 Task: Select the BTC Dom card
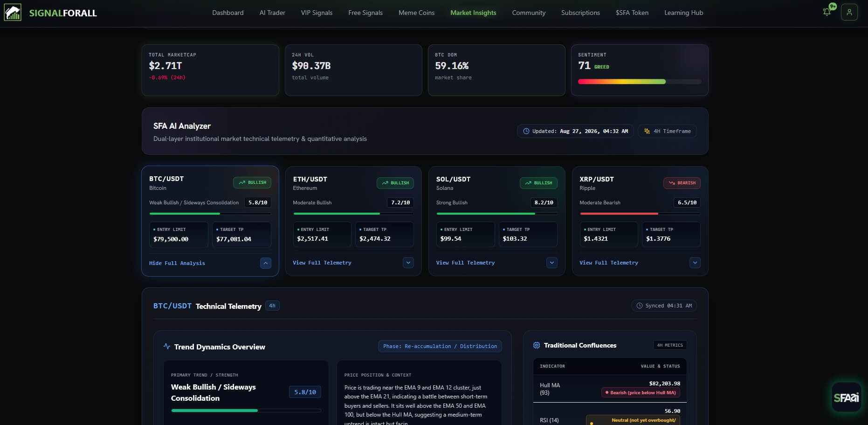(496, 70)
